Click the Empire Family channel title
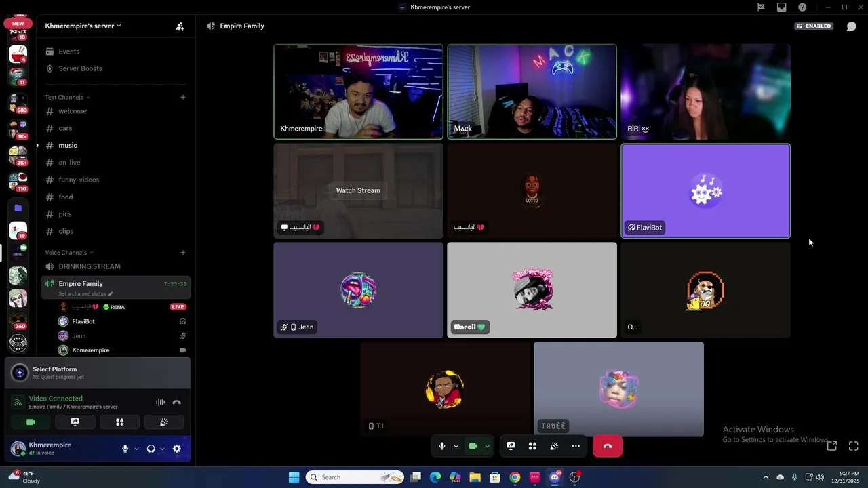Screen dimensions: 868x488 pos(242,26)
